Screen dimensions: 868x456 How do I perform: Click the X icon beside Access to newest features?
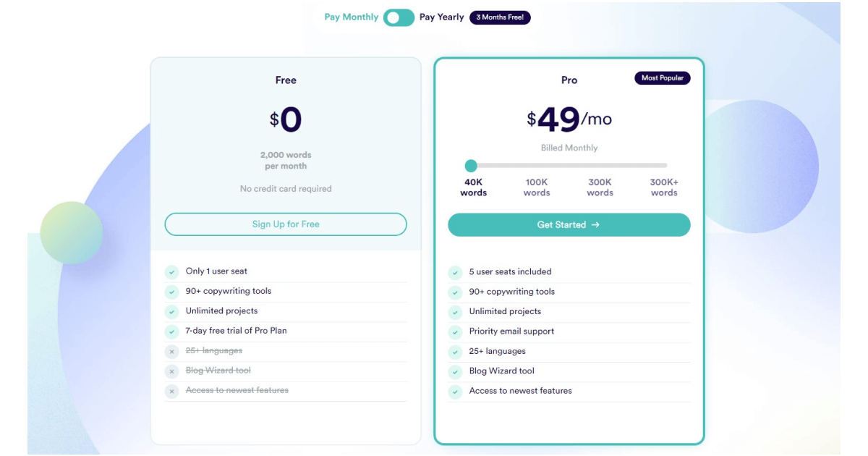tap(171, 391)
